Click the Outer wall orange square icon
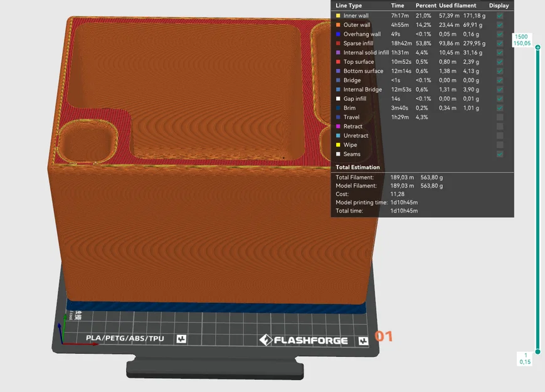Image resolution: width=545 pixels, height=392 pixels. (x=337, y=25)
